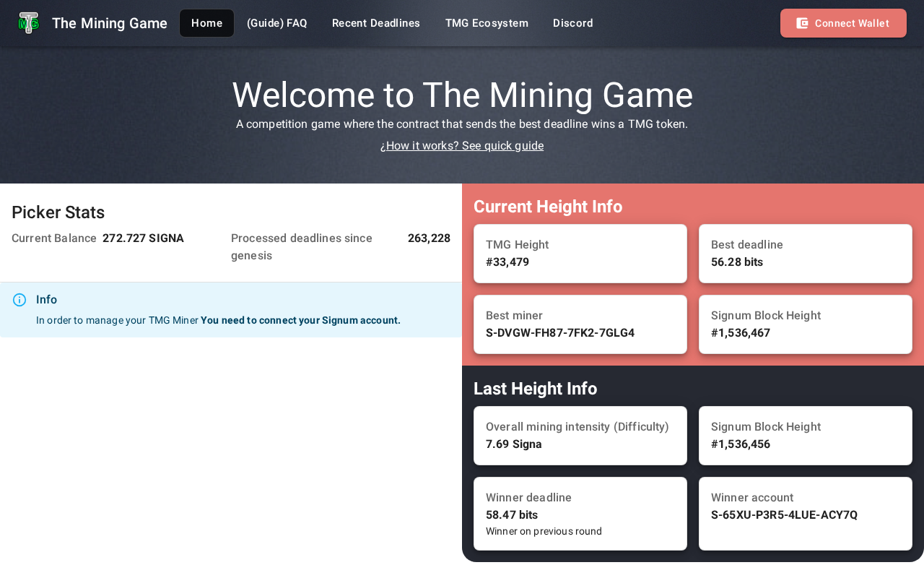Click the Overall mining intensity card
This screenshot has width=924, height=578.
pyautogui.click(x=580, y=436)
